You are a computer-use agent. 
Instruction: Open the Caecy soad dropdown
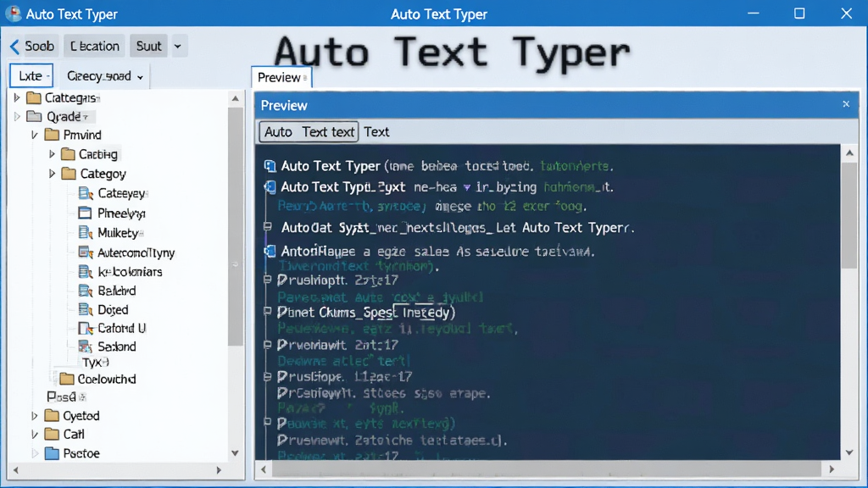pos(104,75)
